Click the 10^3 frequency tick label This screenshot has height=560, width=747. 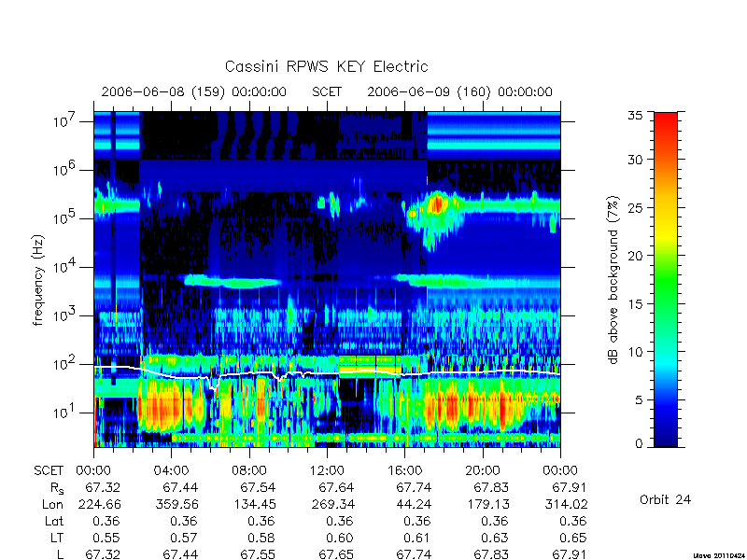[63, 315]
